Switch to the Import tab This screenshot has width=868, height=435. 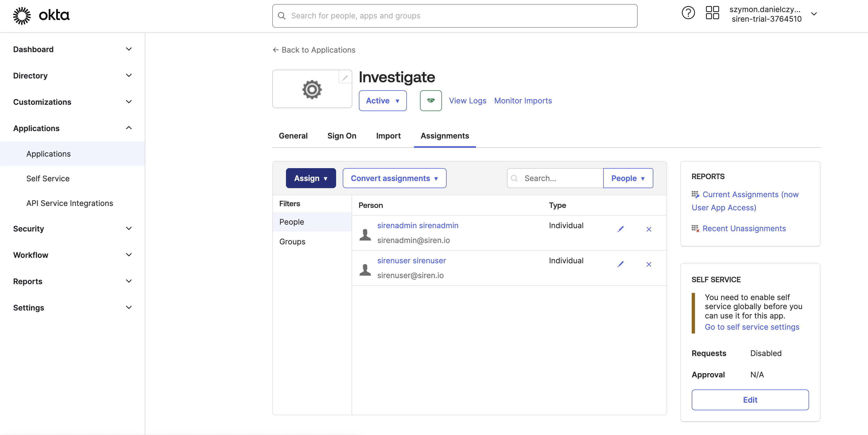click(388, 135)
